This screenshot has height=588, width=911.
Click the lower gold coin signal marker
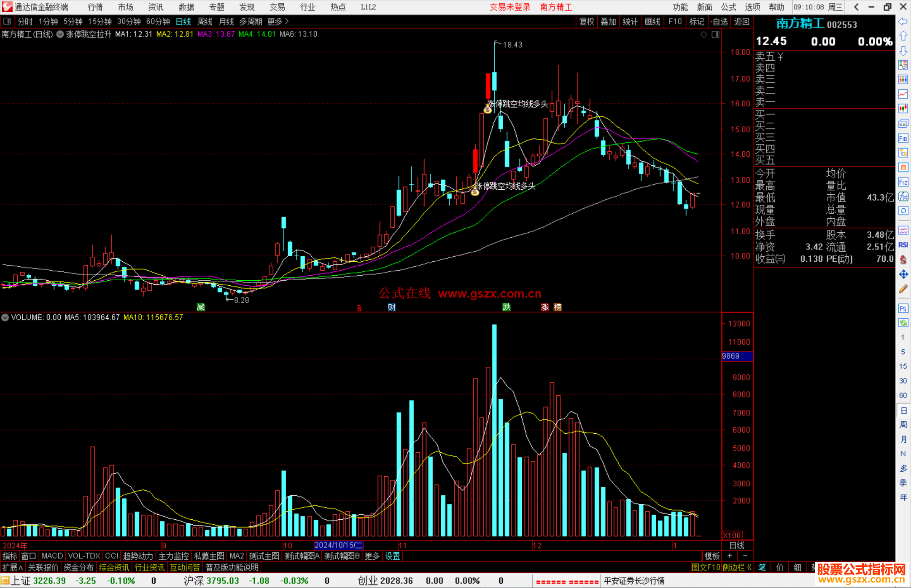tap(475, 192)
